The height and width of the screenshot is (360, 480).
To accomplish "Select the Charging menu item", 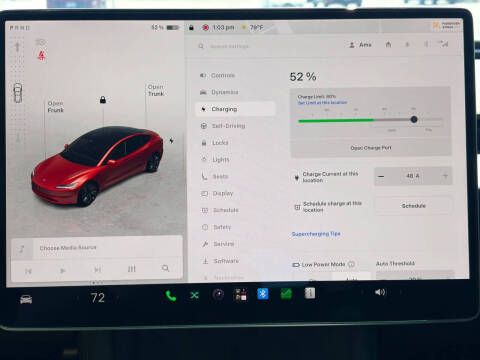I will [x=235, y=109].
